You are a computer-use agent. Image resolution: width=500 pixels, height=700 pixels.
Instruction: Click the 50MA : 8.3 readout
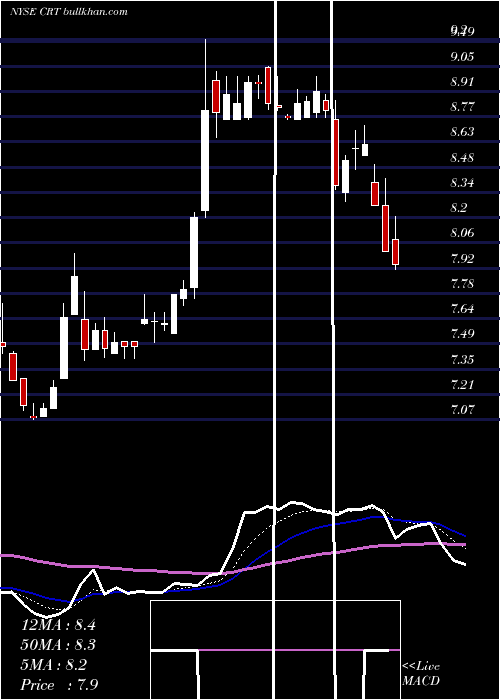coord(58,645)
